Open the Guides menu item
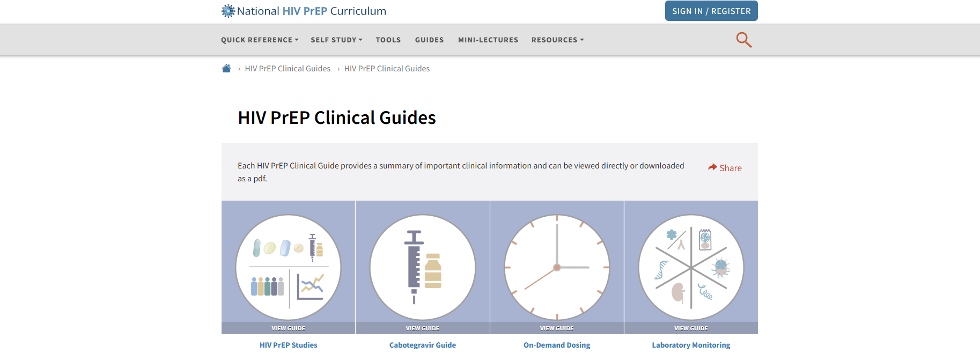Image resolution: width=980 pixels, height=353 pixels. point(430,40)
